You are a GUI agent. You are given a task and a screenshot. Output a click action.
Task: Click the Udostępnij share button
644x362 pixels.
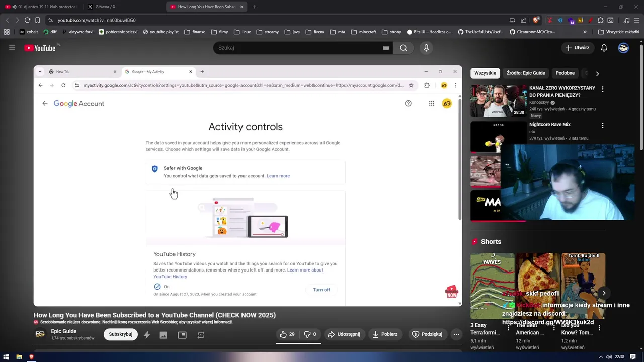point(344,334)
